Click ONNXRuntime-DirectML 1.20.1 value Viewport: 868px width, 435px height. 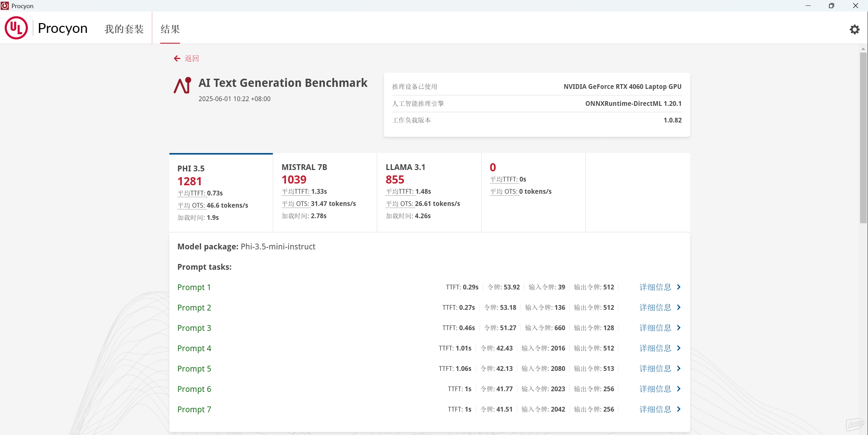pyautogui.click(x=633, y=103)
